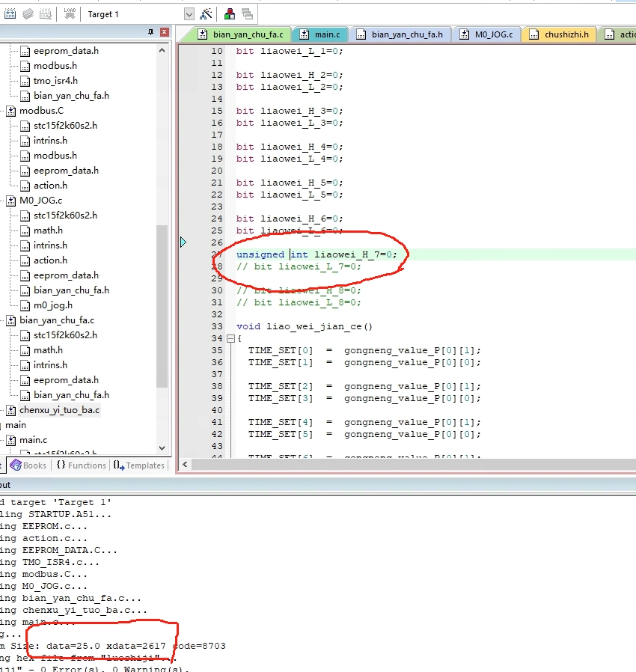Click the chenxu_yi_tuo_ba.c file icon
This screenshot has height=672, width=636.
[x=11, y=410]
